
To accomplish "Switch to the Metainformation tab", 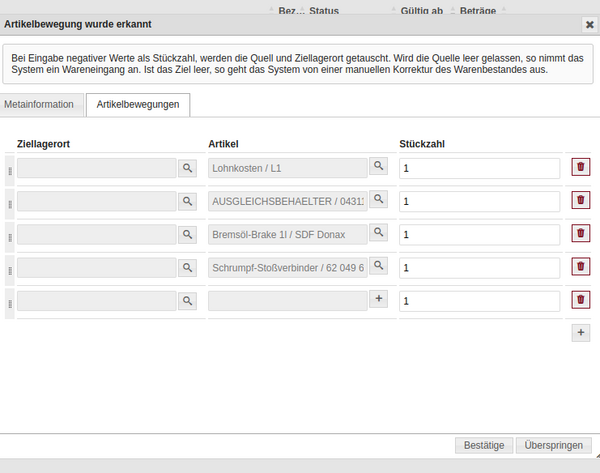I will [40, 104].
